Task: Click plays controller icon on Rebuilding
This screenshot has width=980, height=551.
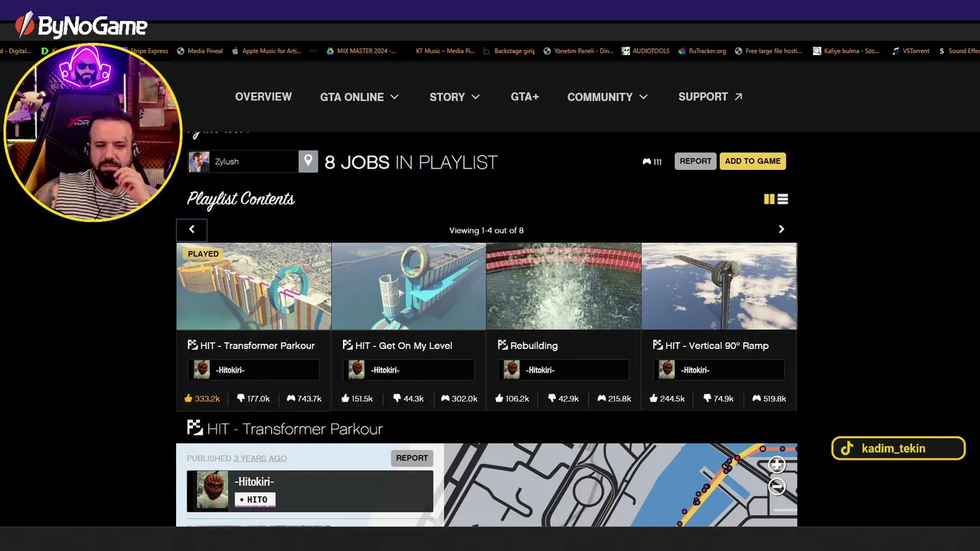Action: click(602, 398)
